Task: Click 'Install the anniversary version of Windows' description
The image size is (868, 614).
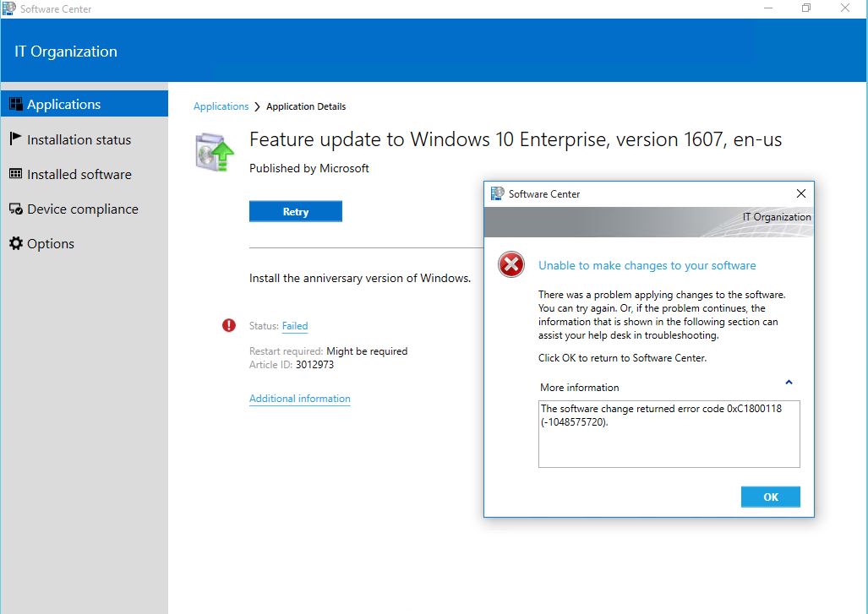Action: (x=360, y=278)
